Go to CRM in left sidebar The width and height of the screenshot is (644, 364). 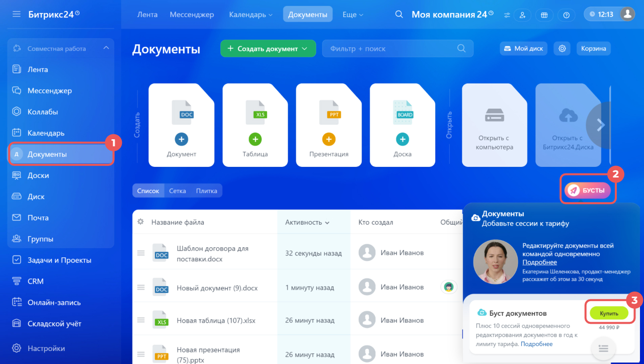coord(36,282)
